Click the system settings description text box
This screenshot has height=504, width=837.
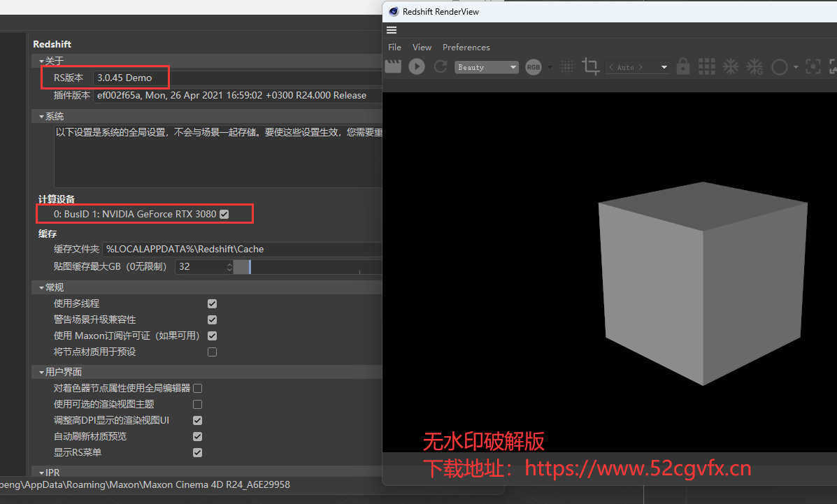(x=217, y=157)
